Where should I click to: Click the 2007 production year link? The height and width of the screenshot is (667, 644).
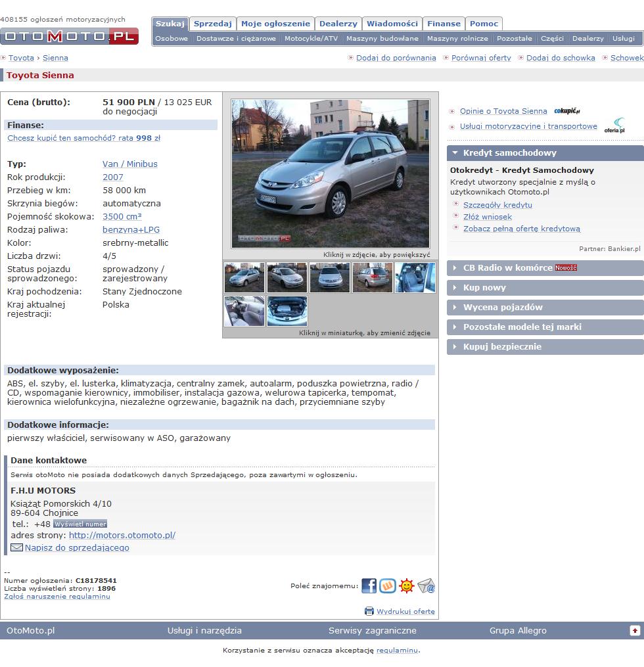pyautogui.click(x=113, y=177)
